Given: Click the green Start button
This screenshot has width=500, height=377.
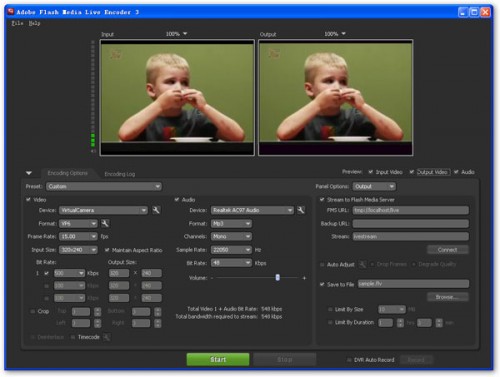Looking at the screenshot, I should 218,359.
